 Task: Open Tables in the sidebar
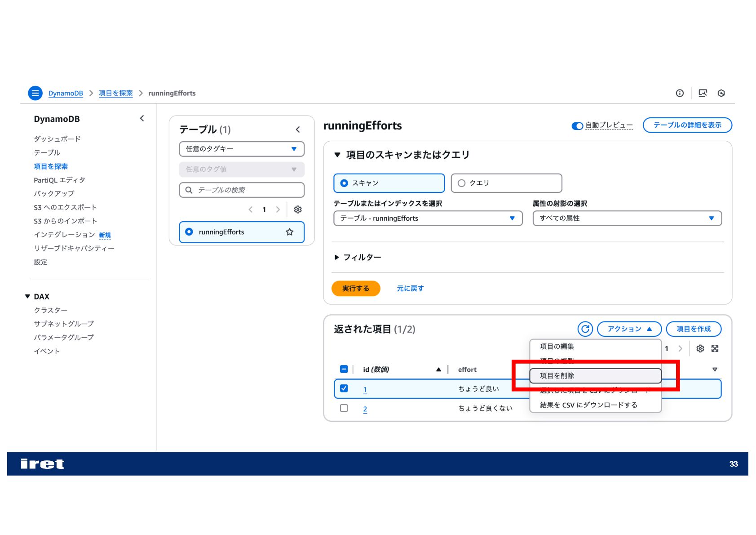tap(47, 153)
